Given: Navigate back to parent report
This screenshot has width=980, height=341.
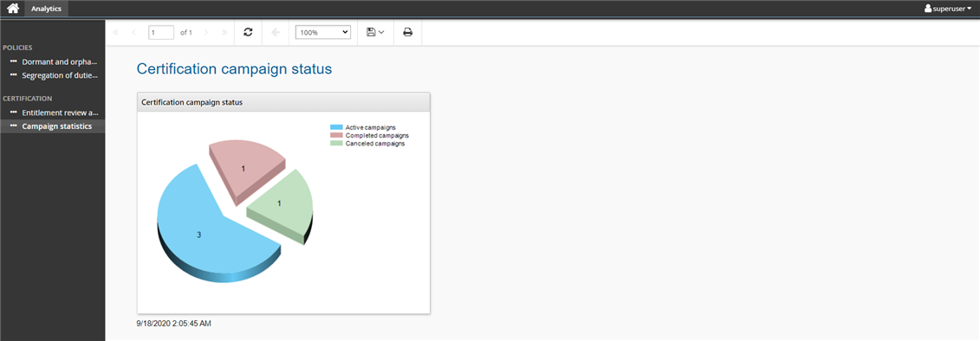Looking at the screenshot, I should point(276,33).
